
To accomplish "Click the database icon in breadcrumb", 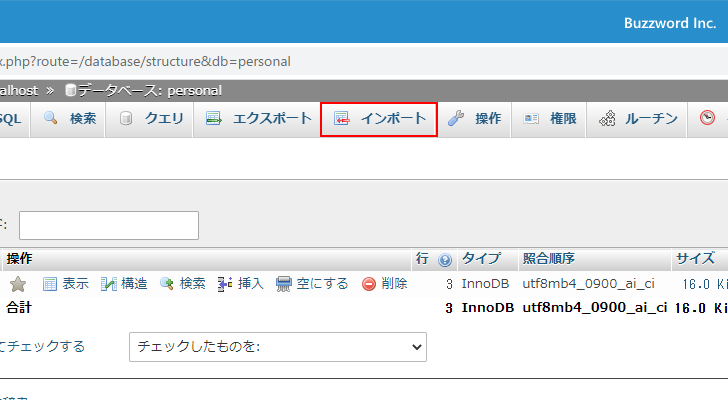I will 71,90.
